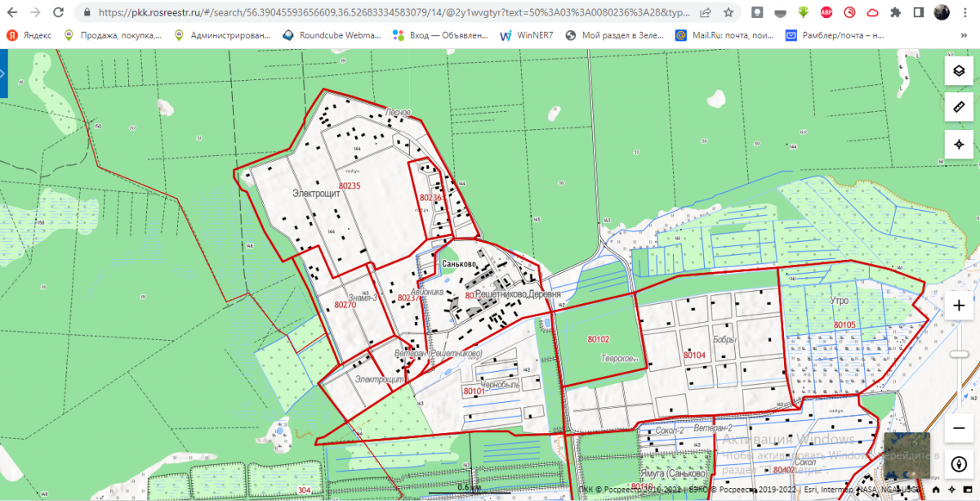Bookmark this page with the star
Image resolution: width=980 pixels, height=501 pixels.
728,12
